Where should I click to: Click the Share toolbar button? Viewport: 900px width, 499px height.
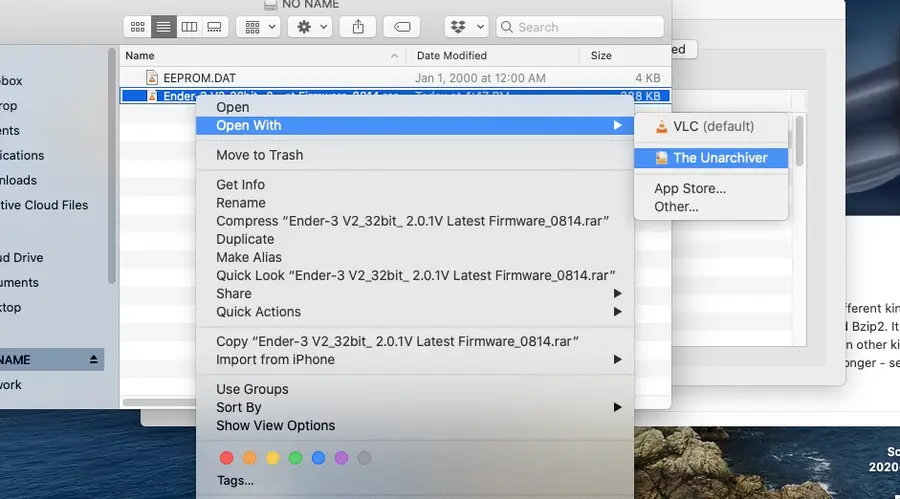pyautogui.click(x=357, y=27)
